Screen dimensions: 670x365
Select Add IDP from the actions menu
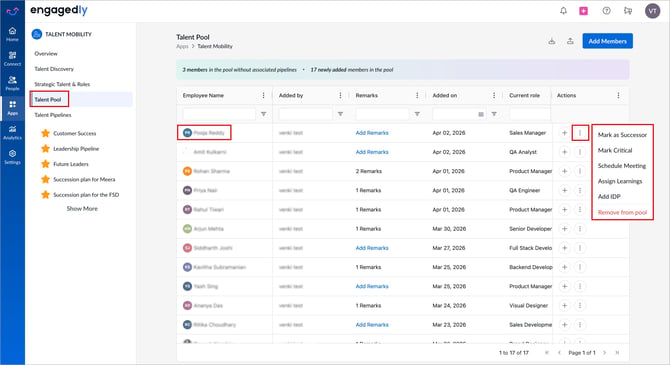609,197
